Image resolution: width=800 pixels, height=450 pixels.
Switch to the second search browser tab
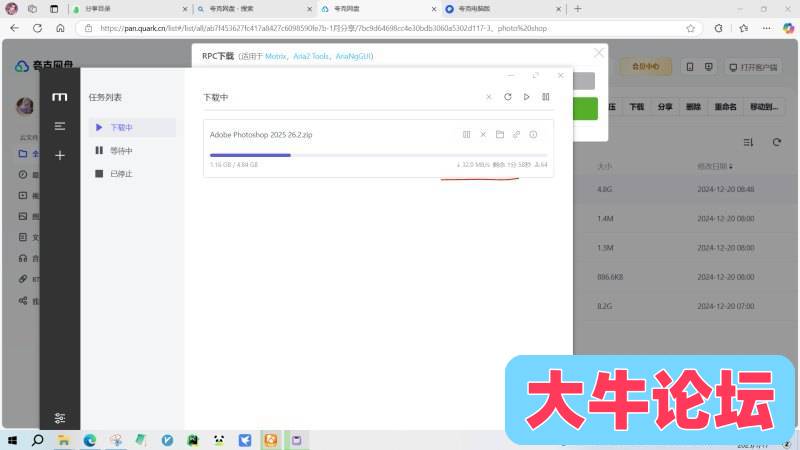point(254,9)
